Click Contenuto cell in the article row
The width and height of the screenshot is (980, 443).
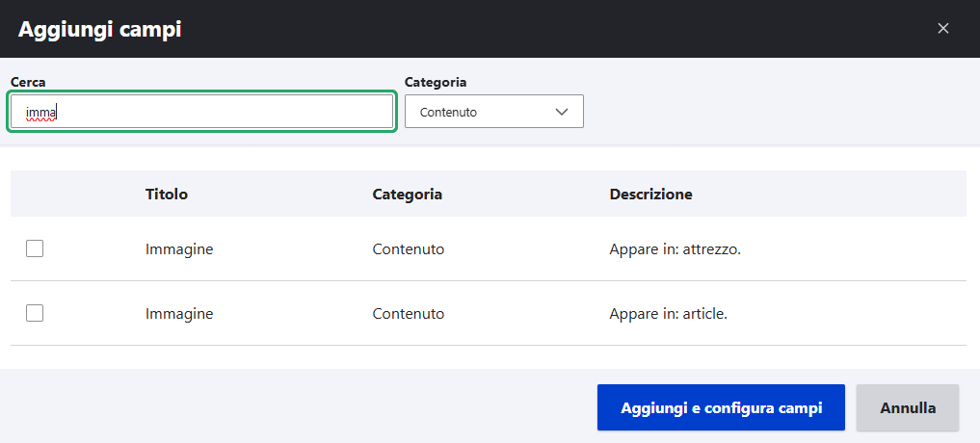click(408, 314)
